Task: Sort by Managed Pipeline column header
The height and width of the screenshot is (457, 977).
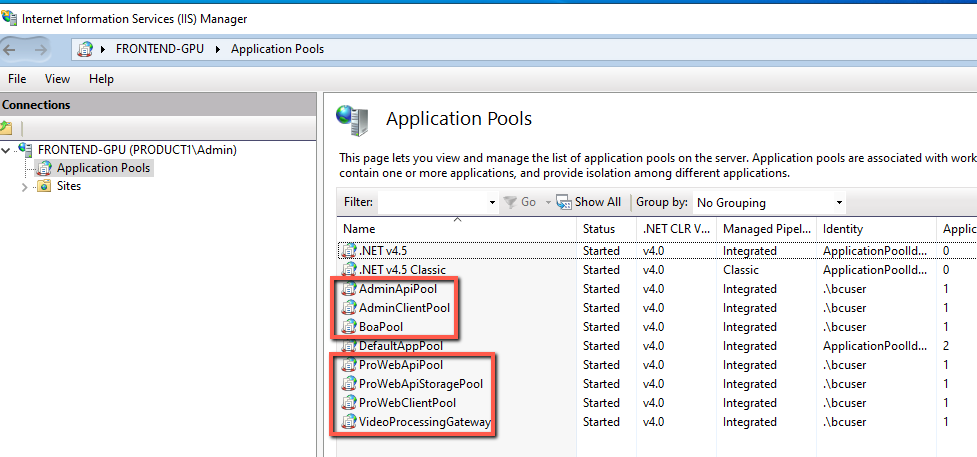Action: coord(766,229)
